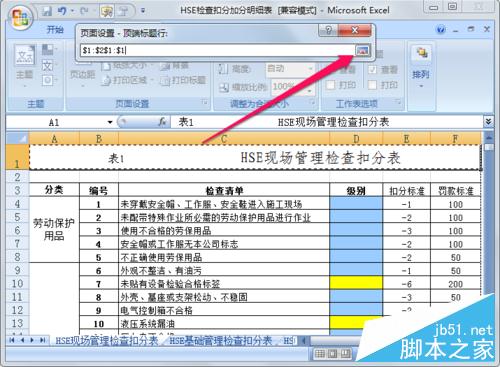Viewport: 500px width, 367px height.
Task: Switch to Normal view in status bar
Action: click(320, 354)
